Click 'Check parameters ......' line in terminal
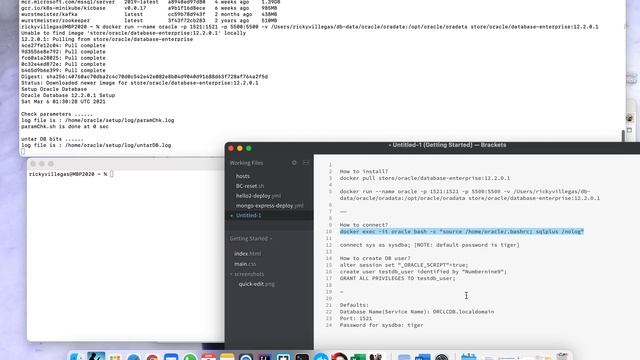The height and width of the screenshot is (360, 640). click(x=57, y=114)
